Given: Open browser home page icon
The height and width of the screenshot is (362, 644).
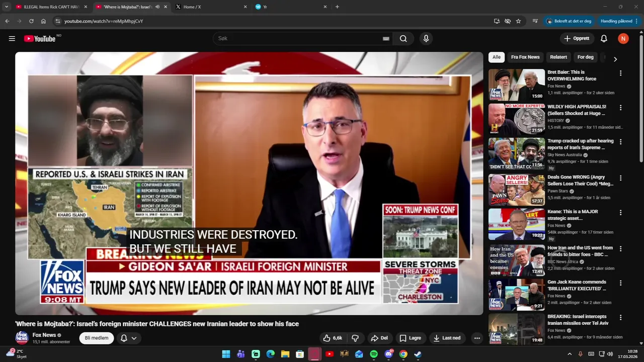Looking at the screenshot, I should click(43, 21).
